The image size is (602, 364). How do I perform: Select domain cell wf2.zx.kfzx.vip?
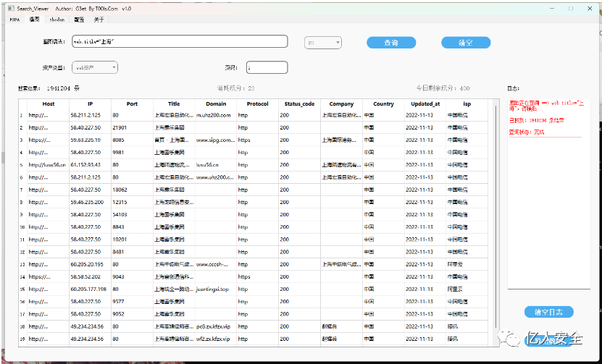pyautogui.click(x=216, y=339)
